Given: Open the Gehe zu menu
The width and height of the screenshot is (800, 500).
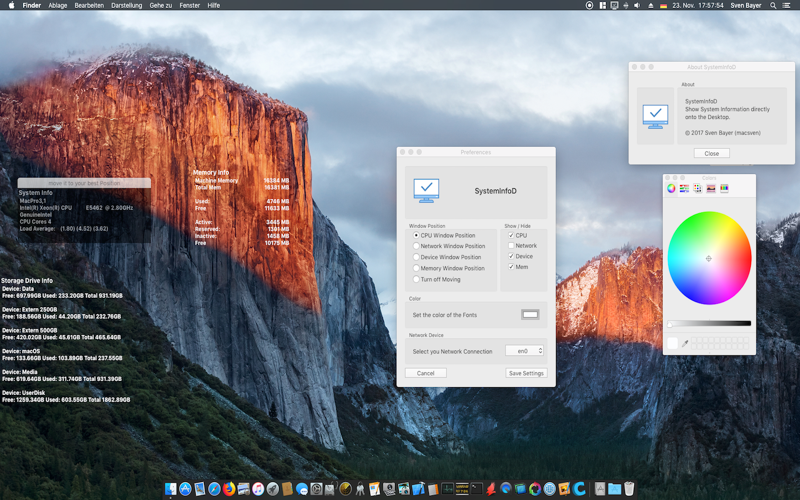Looking at the screenshot, I should (161, 5).
